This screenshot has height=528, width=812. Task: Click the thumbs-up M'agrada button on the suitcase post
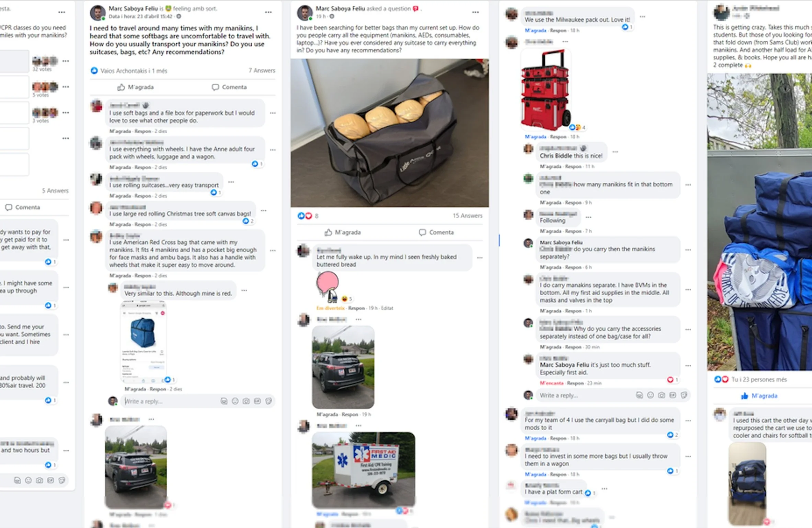(136, 87)
